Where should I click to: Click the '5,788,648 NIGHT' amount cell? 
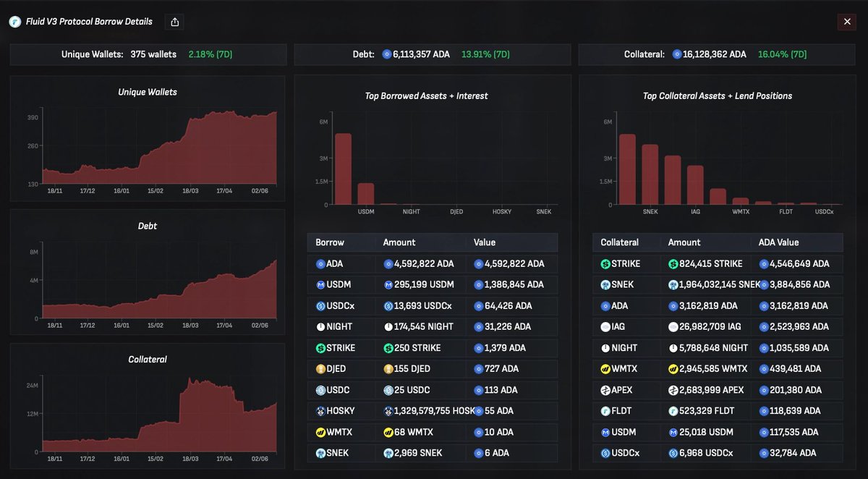point(708,348)
